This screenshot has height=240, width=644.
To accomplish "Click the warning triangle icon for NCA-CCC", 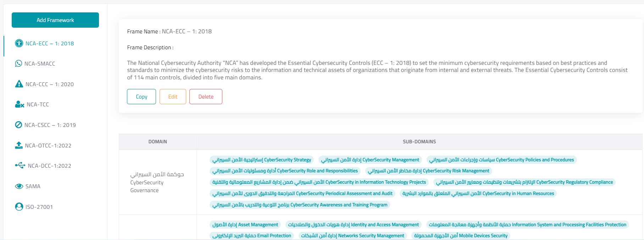I will click(19, 84).
